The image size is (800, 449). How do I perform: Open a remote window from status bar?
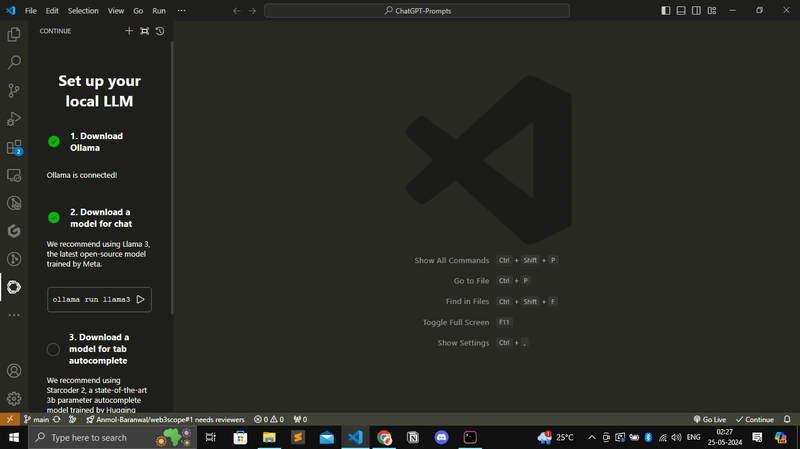(x=10, y=419)
